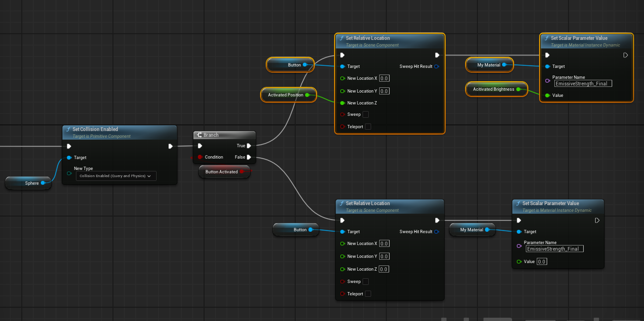
Task: Open the Collision Enabled (Query and Physics) dropdown
Action: click(x=116, y=176)
